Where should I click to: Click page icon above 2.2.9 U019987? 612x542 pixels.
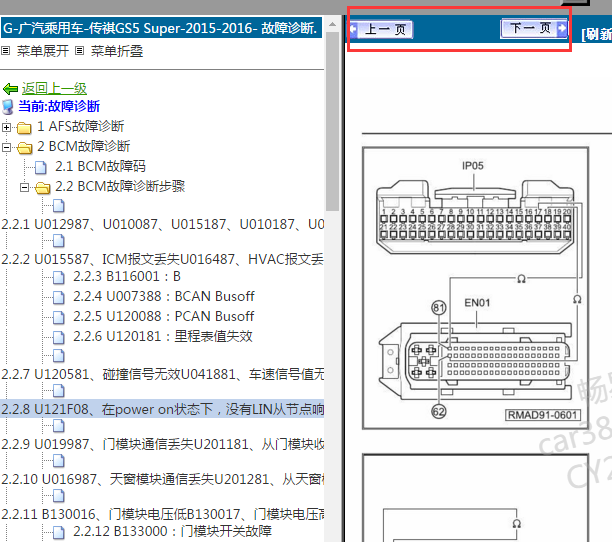59,426
